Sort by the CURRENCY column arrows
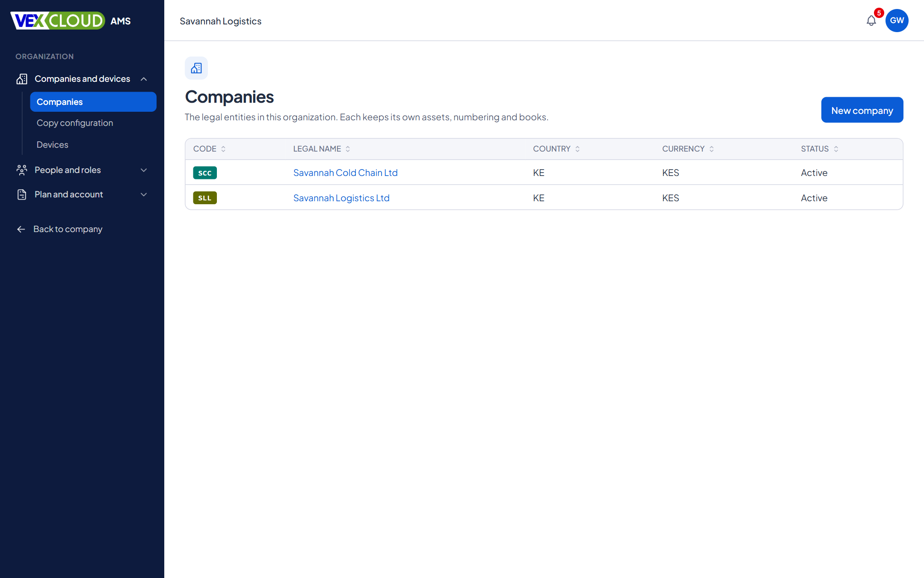 click(x=712, y=149)
